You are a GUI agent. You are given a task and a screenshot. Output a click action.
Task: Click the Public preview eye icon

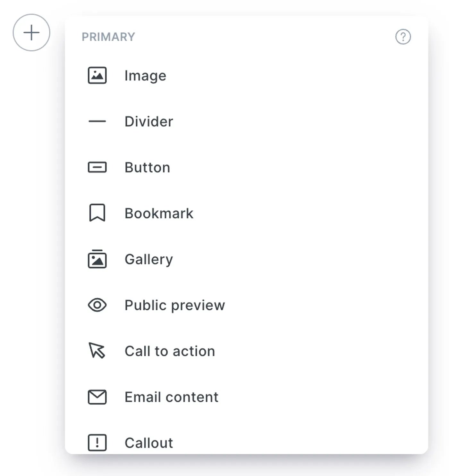coord(97,305)
